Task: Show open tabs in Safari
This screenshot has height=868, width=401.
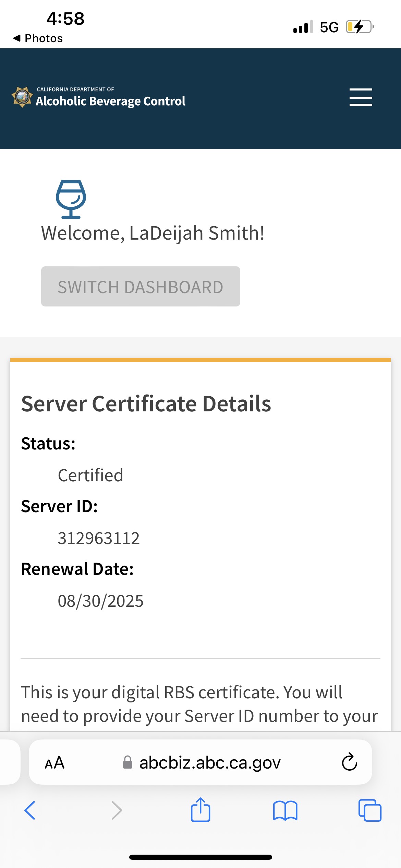Action: click(369, 810)
